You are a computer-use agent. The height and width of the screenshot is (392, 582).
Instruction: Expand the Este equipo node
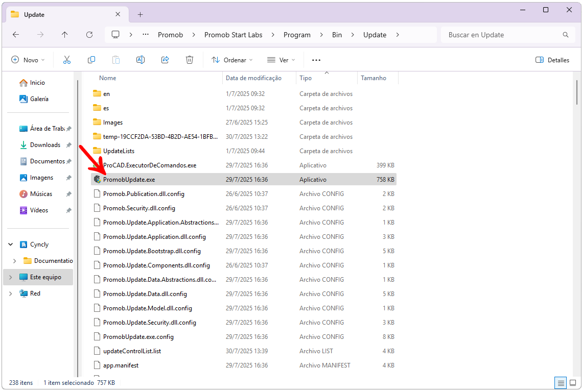10,277
